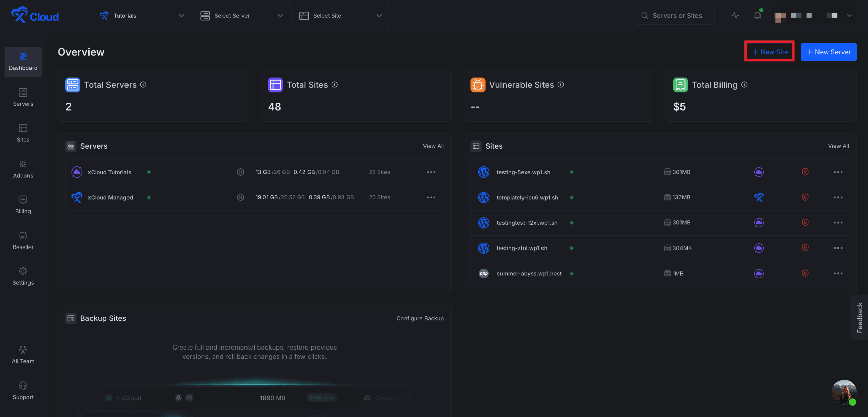This screenshot has width=868, height=417.
Task: Click the New Site button
Action: tap(769, 52)
